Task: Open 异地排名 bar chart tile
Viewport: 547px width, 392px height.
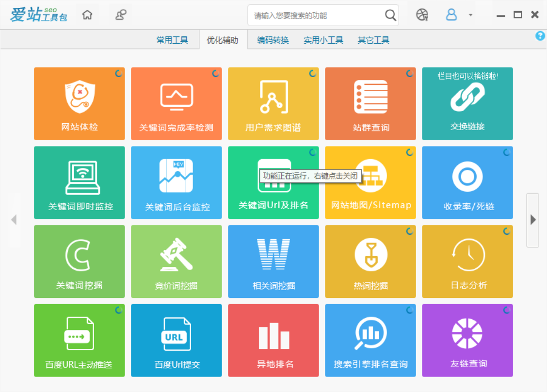Action: click(273, 341)
